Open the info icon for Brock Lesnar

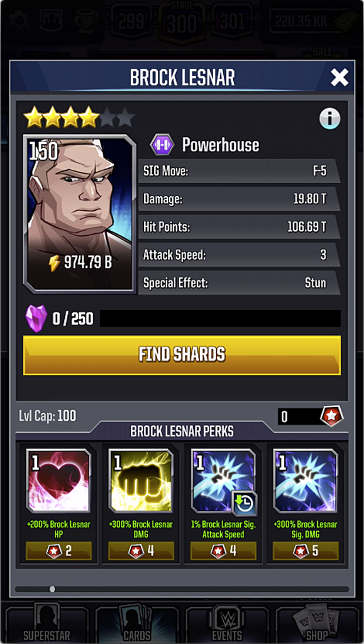[329, 119]
